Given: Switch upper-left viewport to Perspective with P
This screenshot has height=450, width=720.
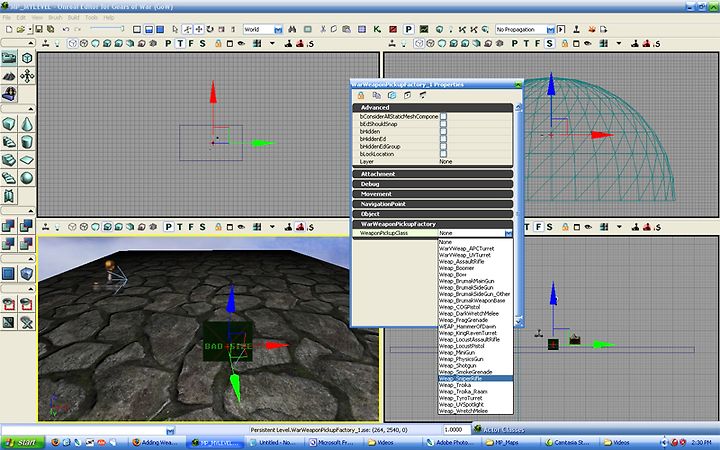Looking at the screenshot, I should tap(168, 44).
